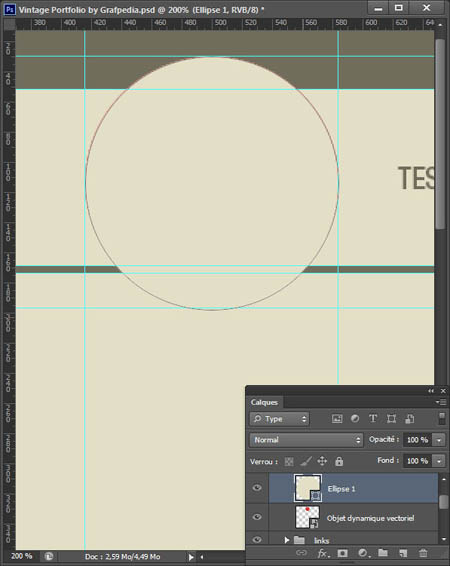Select the Objet dynamique vectoriel layer name
This screenshot has height=566, width=450.
370,518
